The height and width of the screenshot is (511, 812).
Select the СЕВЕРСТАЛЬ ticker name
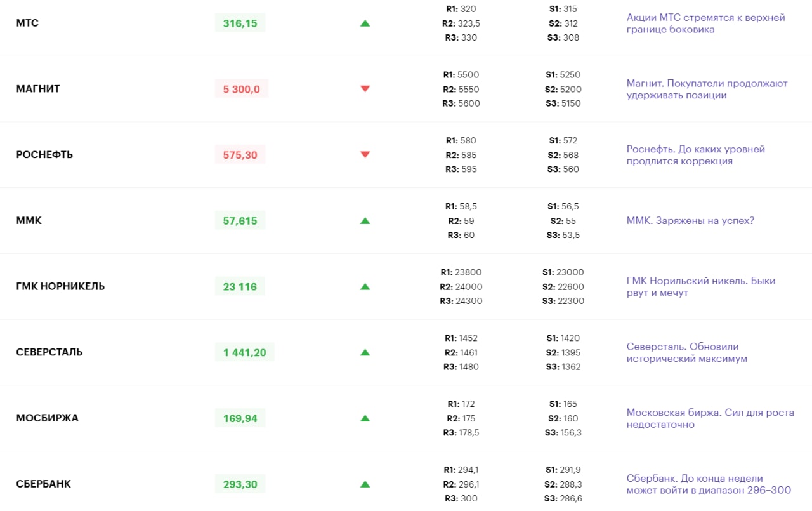[49, 352]
